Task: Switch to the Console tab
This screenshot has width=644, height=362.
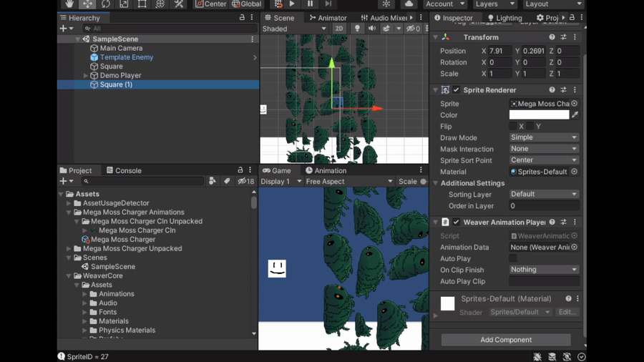Action: pos(124,170)
